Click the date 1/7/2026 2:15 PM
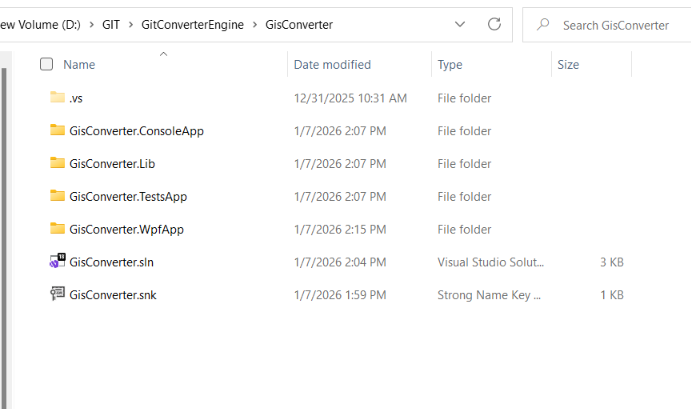691x409 pixels. [x=340, y=230]
